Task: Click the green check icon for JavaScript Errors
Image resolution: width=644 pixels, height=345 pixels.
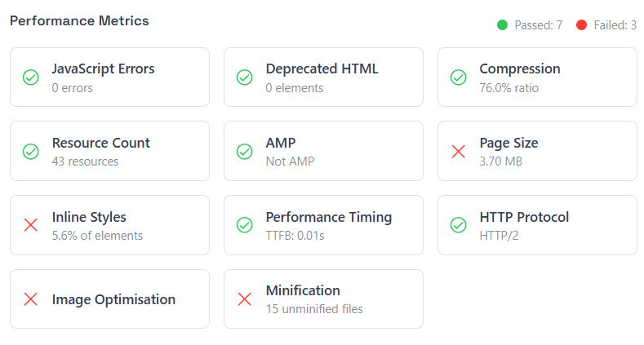Action: coord(31,77)
